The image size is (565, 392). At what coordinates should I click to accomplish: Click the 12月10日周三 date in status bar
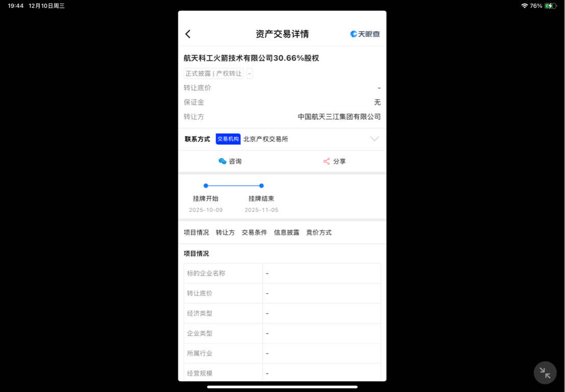(46, 6)
